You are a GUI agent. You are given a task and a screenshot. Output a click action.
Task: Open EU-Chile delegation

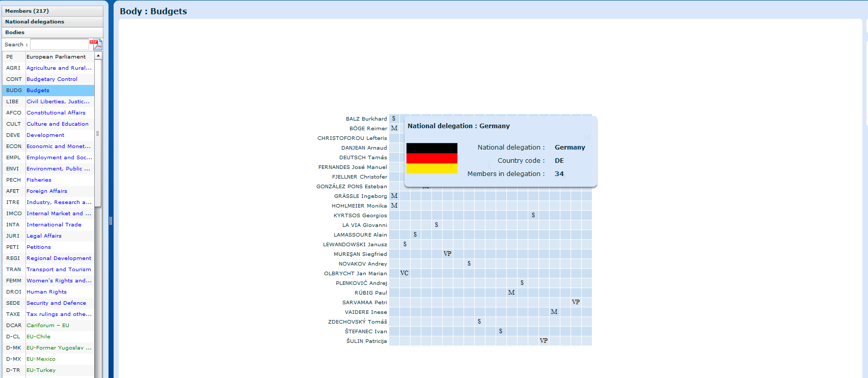pyautogui.click(x=48, y=336)
